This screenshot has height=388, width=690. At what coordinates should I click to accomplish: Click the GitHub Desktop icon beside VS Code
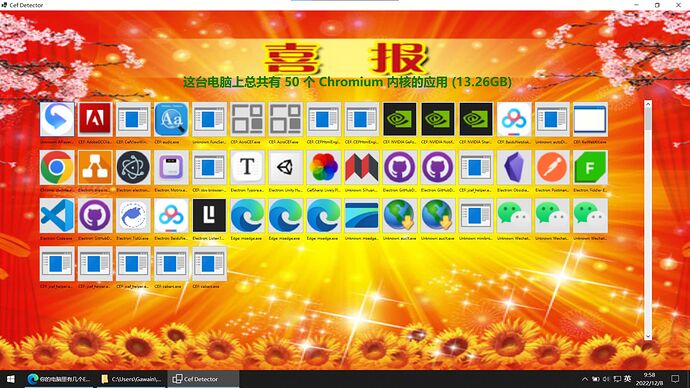tap(95, 216)
